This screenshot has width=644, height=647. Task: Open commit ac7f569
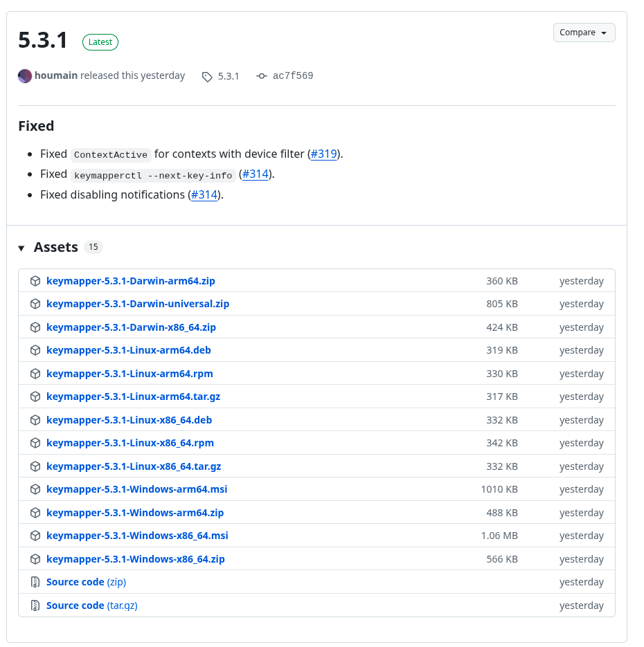pos(293,76)
